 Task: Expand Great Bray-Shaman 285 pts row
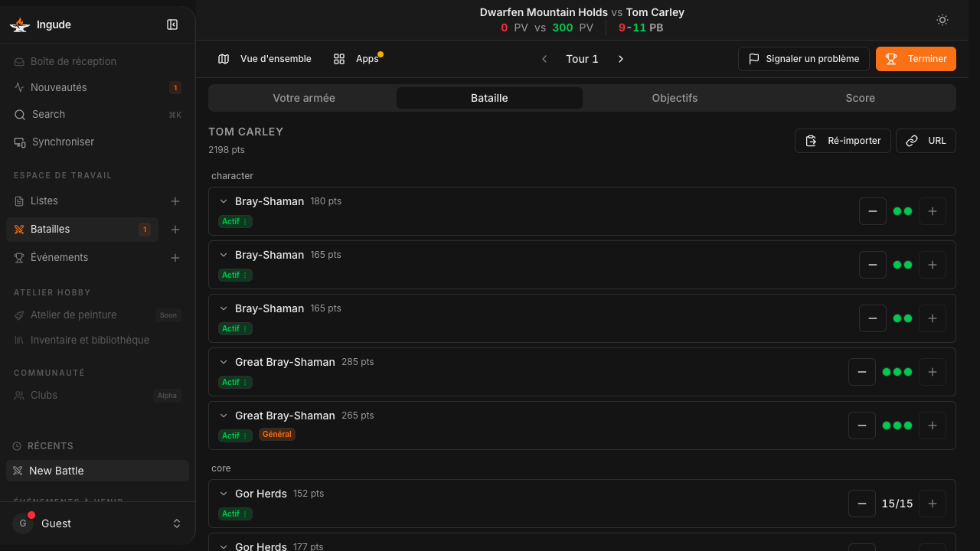(x=224, y=362)
